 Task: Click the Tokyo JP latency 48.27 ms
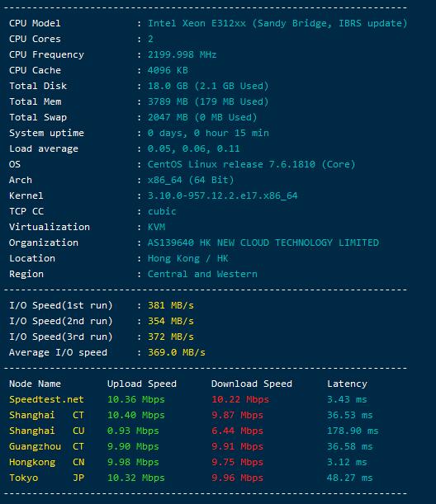coord(350,478)
